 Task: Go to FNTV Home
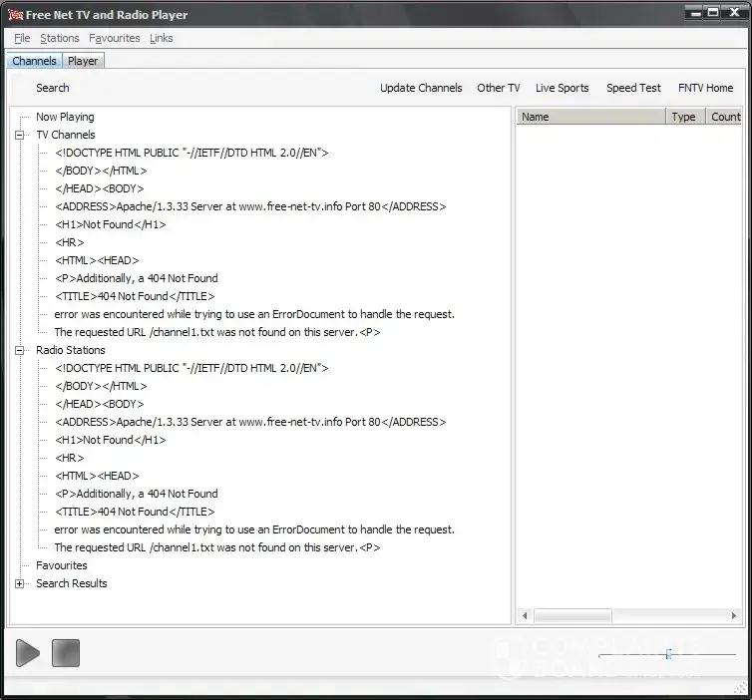click(705, 88)
